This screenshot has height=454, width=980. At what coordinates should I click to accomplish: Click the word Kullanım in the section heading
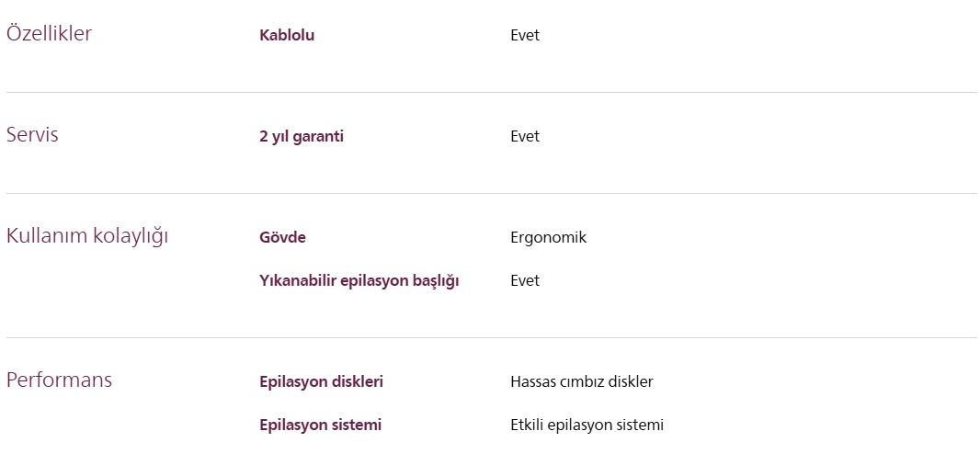47,235
